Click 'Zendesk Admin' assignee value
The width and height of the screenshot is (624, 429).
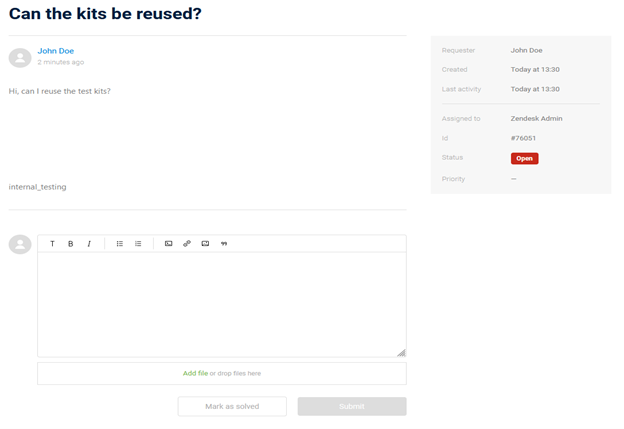(x=536, y=119)
